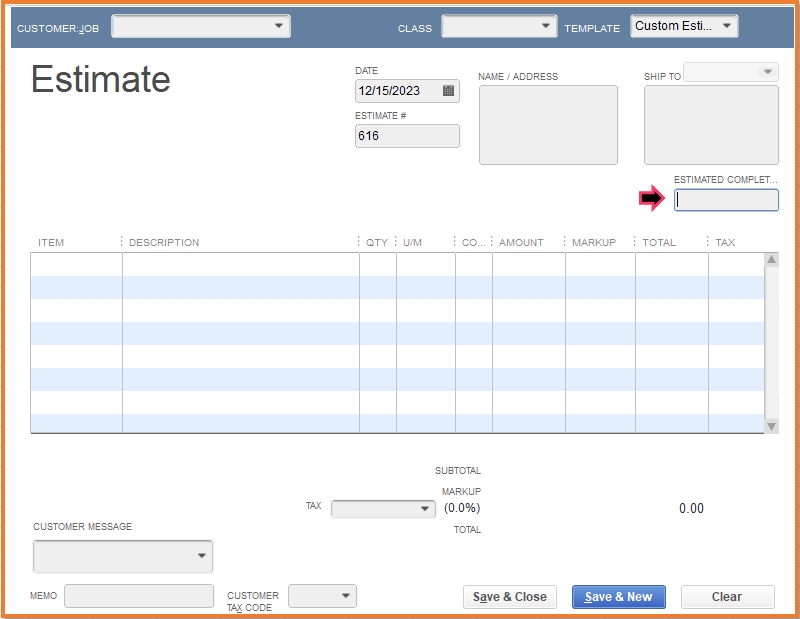Click the scroll up arrow of line items
800x619 pixels.
click(x=771, y=259)
